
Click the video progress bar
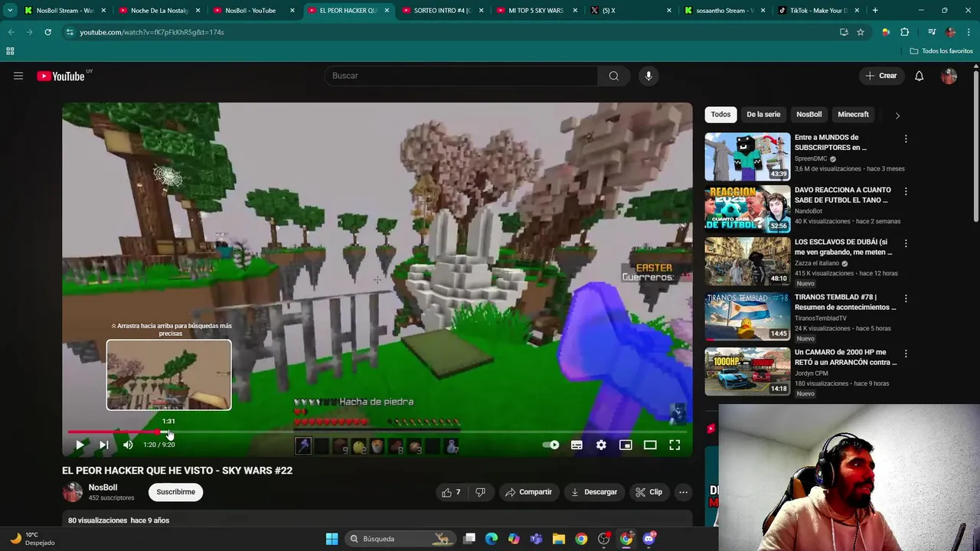coord(377,432)
